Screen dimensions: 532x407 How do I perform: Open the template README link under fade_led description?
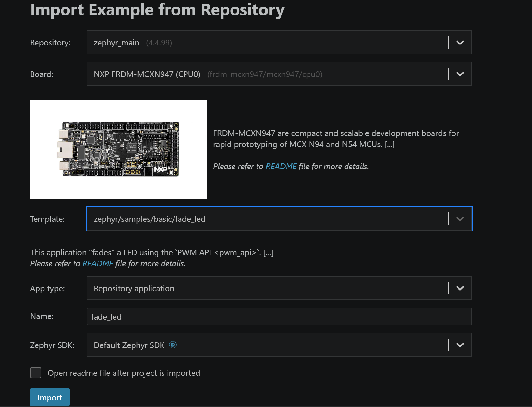(x=98, y=263)
